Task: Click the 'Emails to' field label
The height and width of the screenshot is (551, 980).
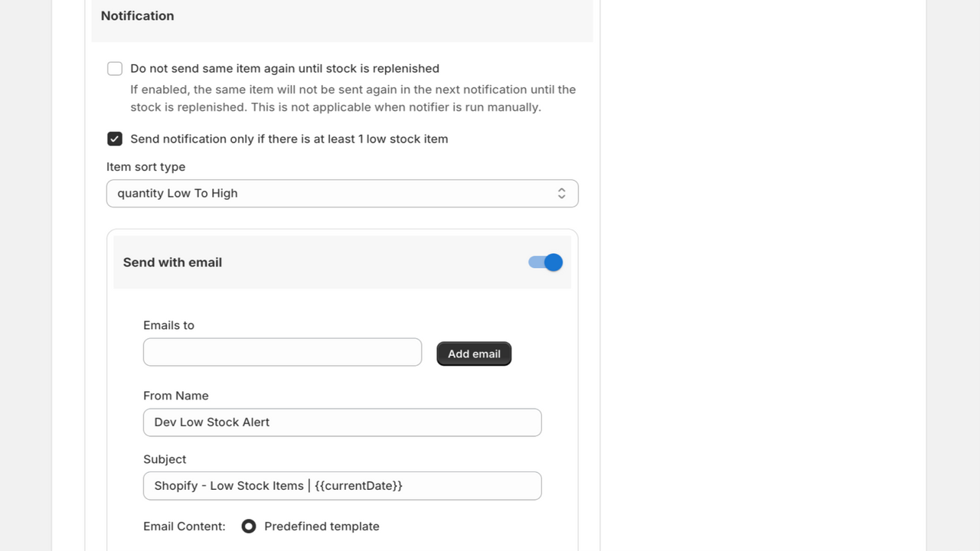Action: pyautogui.click(x=168, y=325)
